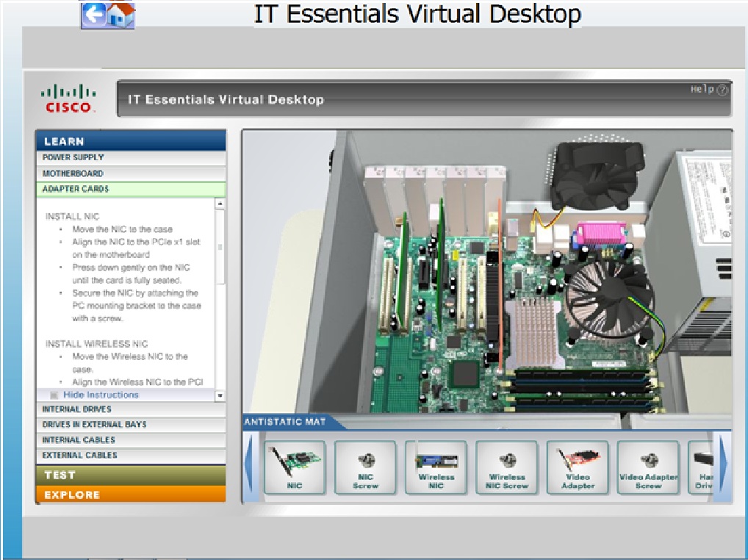Open the EXTERNAL CABLES section
Viewport: 748px width, 560px height.
[130, 456]
